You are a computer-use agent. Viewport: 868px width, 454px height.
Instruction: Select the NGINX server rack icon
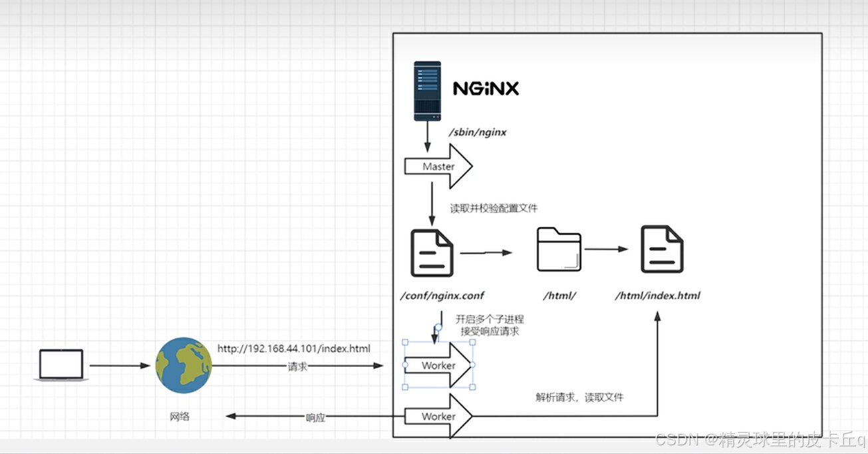[x=427, y=91]
